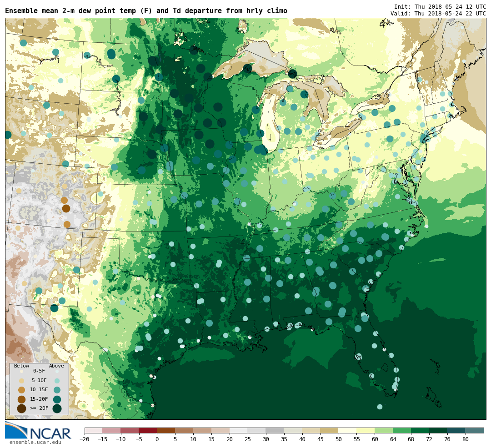Click the '5-10F' legend label
Viewport: 491px width, 448px height.
39,380
